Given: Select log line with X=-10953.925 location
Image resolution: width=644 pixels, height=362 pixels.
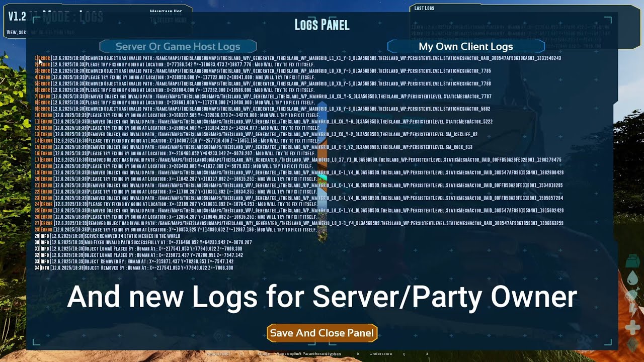Looking at the screenshot, I should pyautogui.click(x=176, y=230).
